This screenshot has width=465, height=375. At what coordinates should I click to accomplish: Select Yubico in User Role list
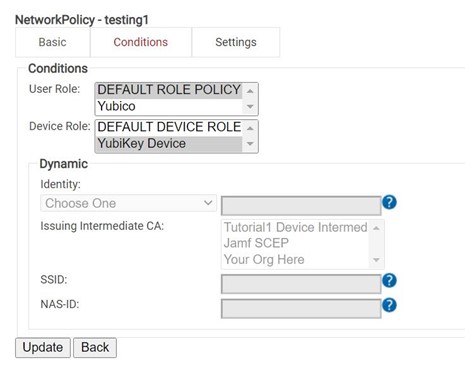[169, 106]
